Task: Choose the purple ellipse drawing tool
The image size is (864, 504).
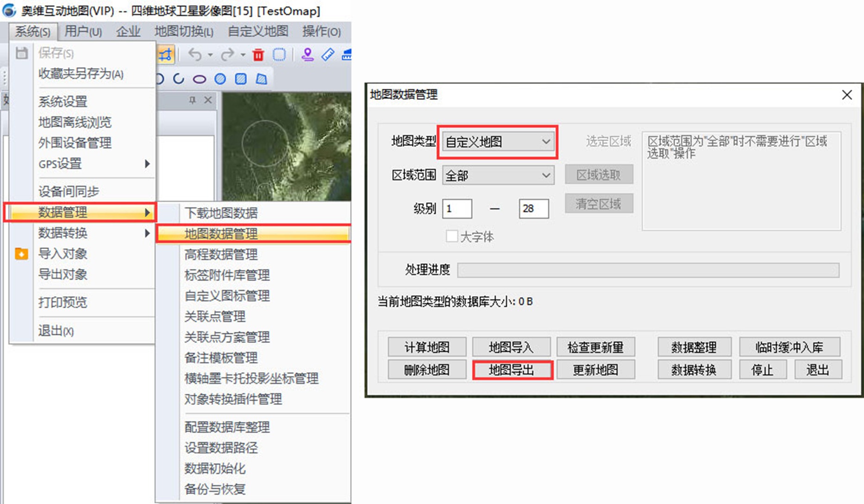Action: [x=200, y=79]
